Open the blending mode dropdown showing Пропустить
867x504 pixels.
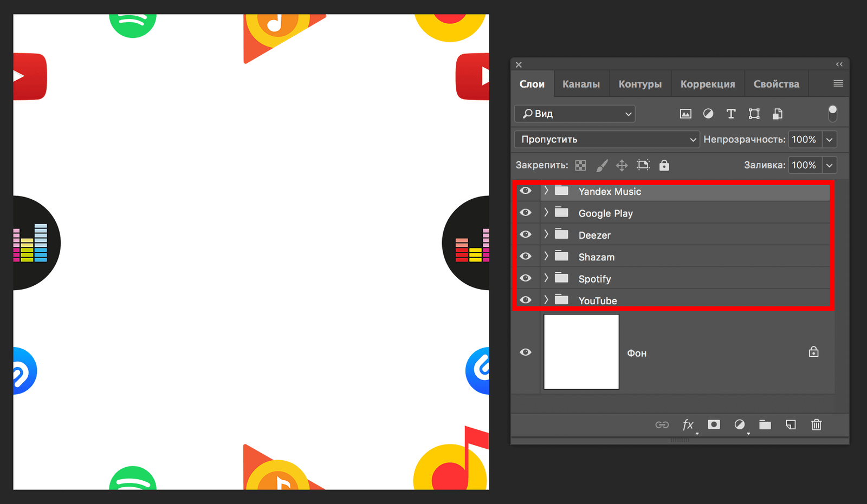pos(606,139)
